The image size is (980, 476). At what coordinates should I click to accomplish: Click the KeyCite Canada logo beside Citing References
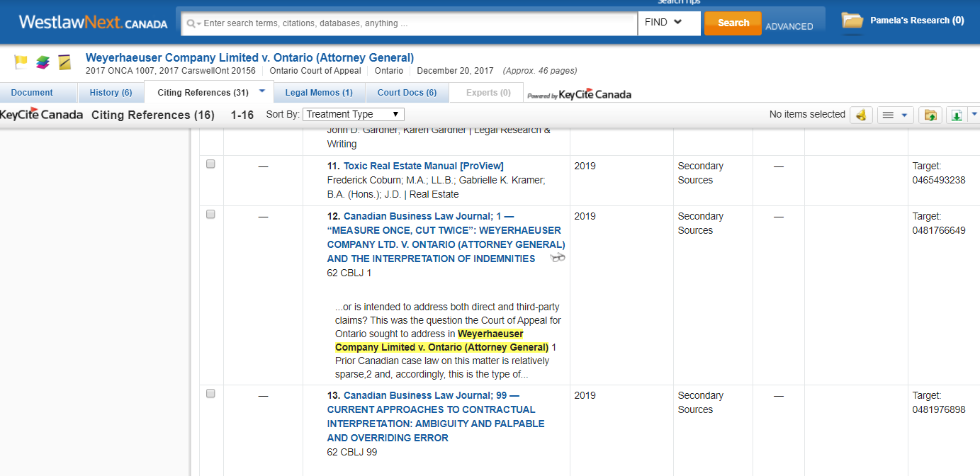coord(41,115)
